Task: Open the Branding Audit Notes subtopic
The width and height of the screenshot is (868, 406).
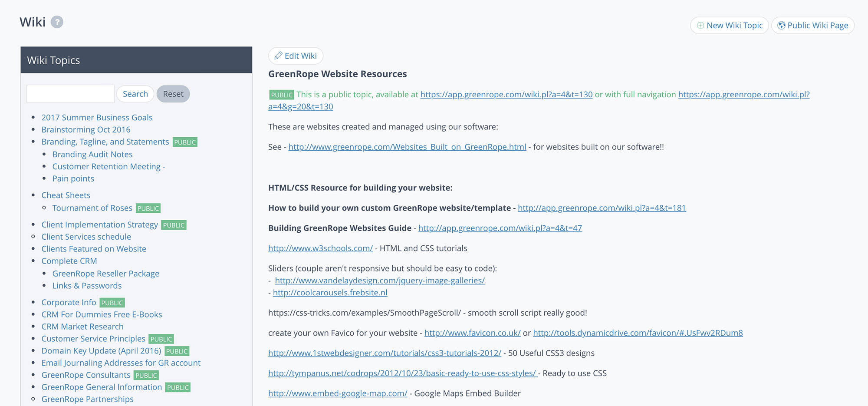Action: [92, 154]
